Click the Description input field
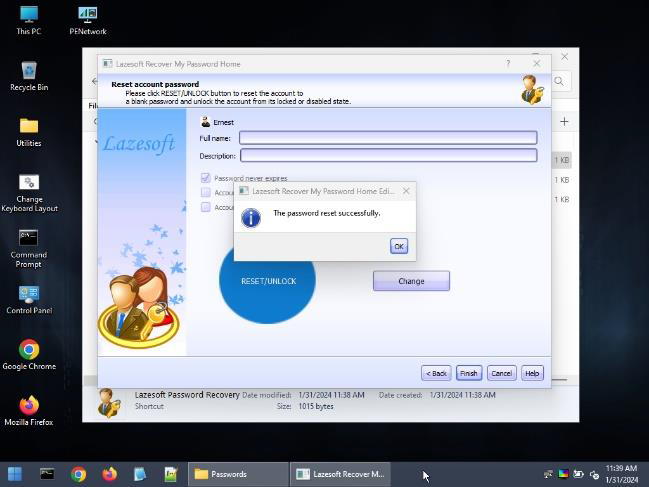649x487 pixels. click(388, 156)
